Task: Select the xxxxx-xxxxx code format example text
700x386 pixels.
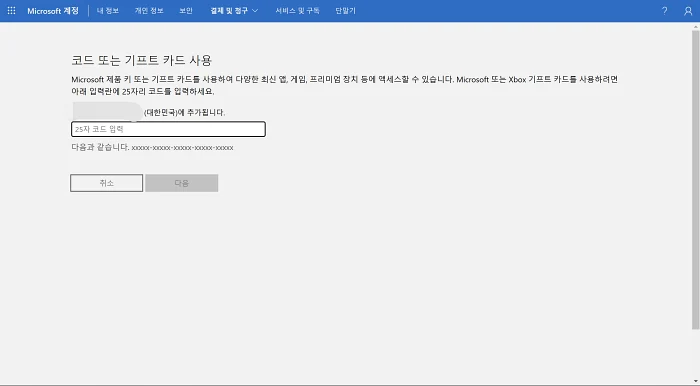Action: pos(182,148)
